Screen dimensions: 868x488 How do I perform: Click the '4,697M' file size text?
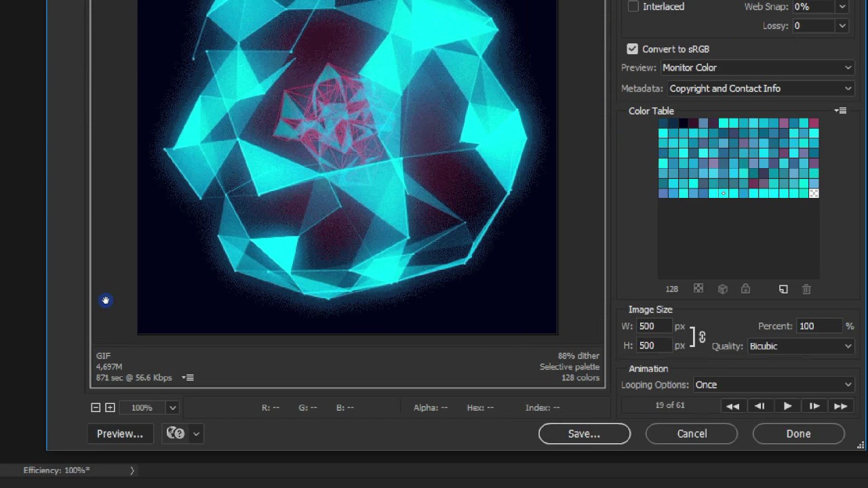109,367
